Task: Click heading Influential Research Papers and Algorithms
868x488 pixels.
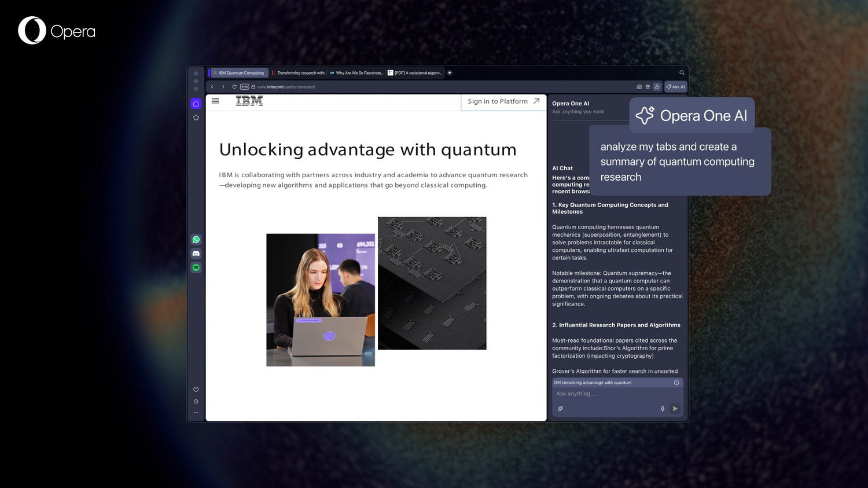Action: click(616, 325)
